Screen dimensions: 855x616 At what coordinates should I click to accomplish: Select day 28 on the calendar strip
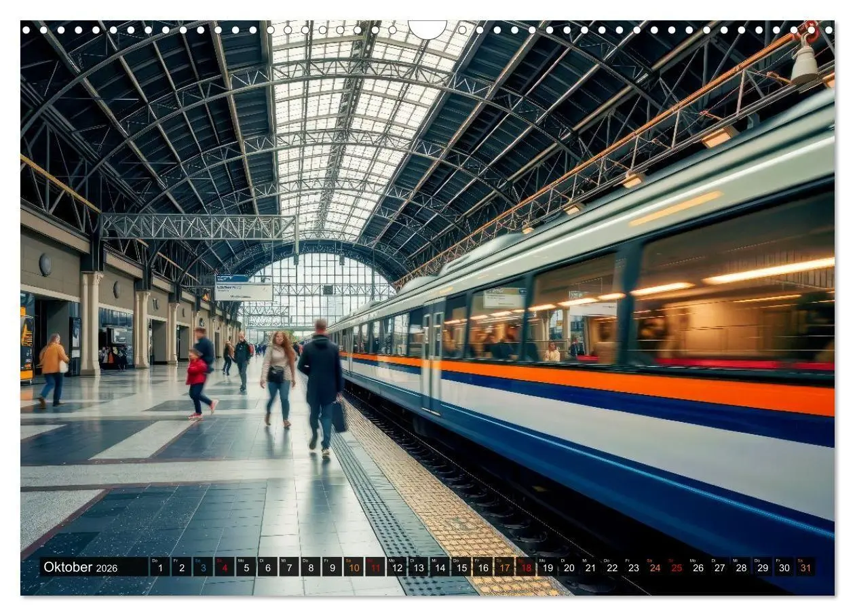pyautogui.click(x=741, y=567)
